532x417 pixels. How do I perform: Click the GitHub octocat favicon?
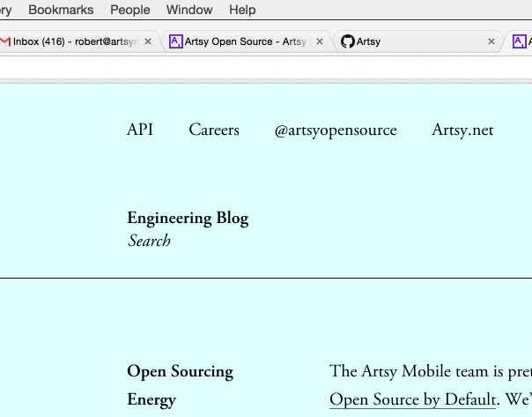[x=347, y=41]
